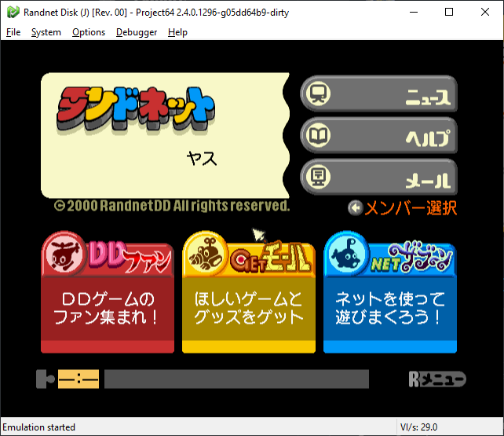Image resolution: width=504 pixels, height=436 pixels.
Task: Click the terminal icon on mail button
Action: [318, 177]
